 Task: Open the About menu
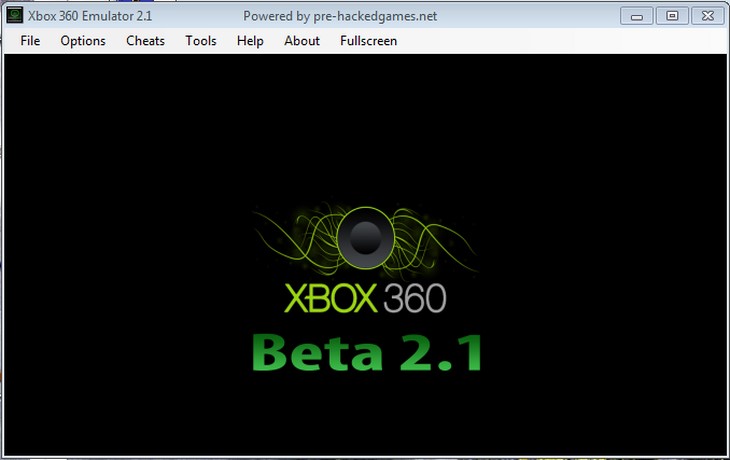click(x=302, y=41)
